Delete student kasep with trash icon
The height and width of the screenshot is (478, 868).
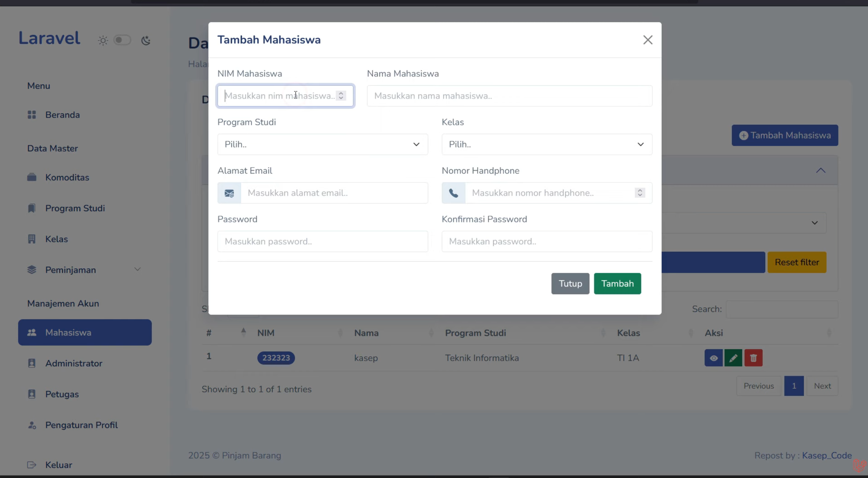tap(753, 358)
